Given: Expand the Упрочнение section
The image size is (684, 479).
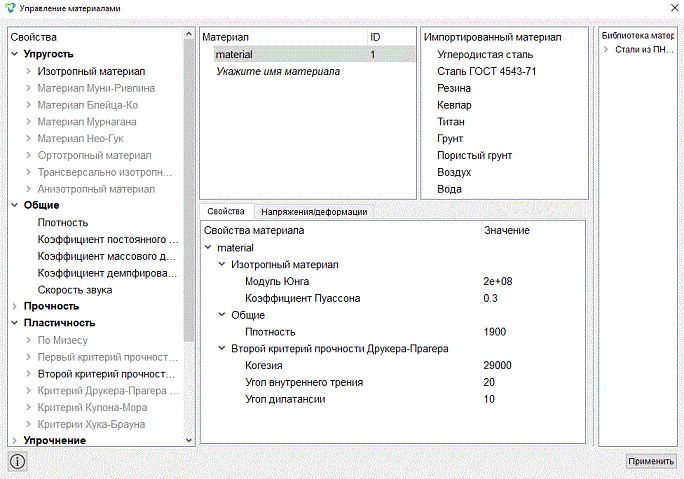Looking at the screenshot, I should click(x=14, y=441).
